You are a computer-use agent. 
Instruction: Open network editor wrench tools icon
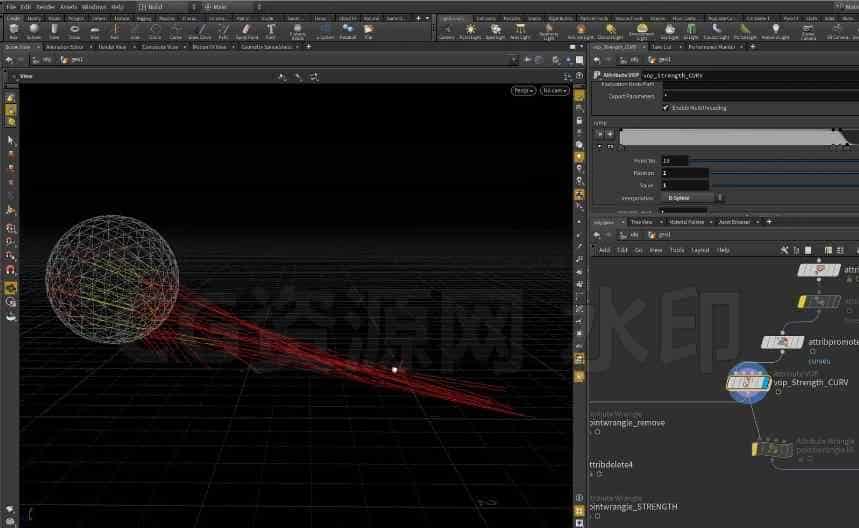[x=784, y=250]
